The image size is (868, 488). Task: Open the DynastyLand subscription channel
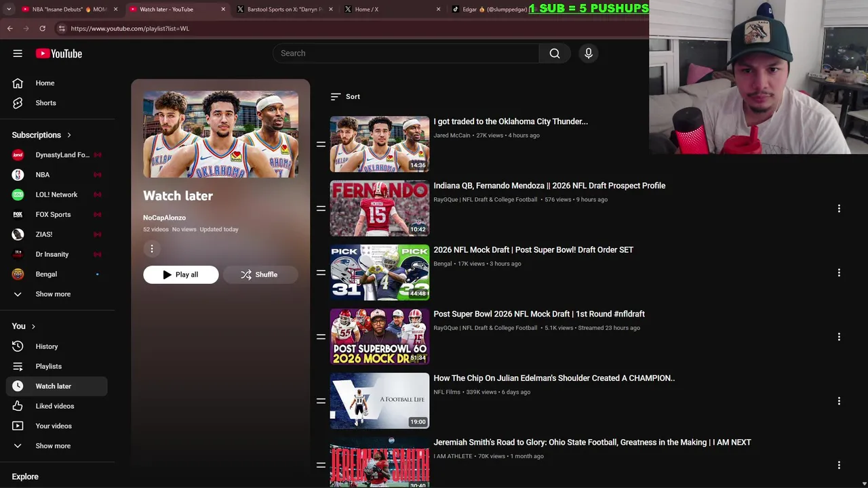(57, 155)
